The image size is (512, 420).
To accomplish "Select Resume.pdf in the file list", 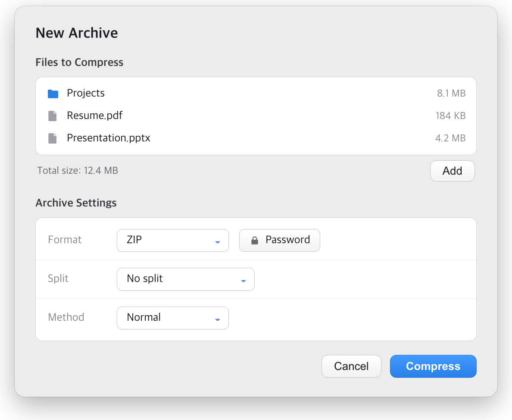I will pyautogui.click(x=256, y=116).
